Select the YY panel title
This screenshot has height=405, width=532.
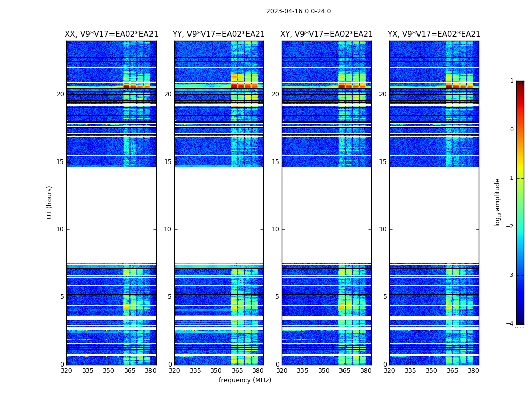click(218, 34)
